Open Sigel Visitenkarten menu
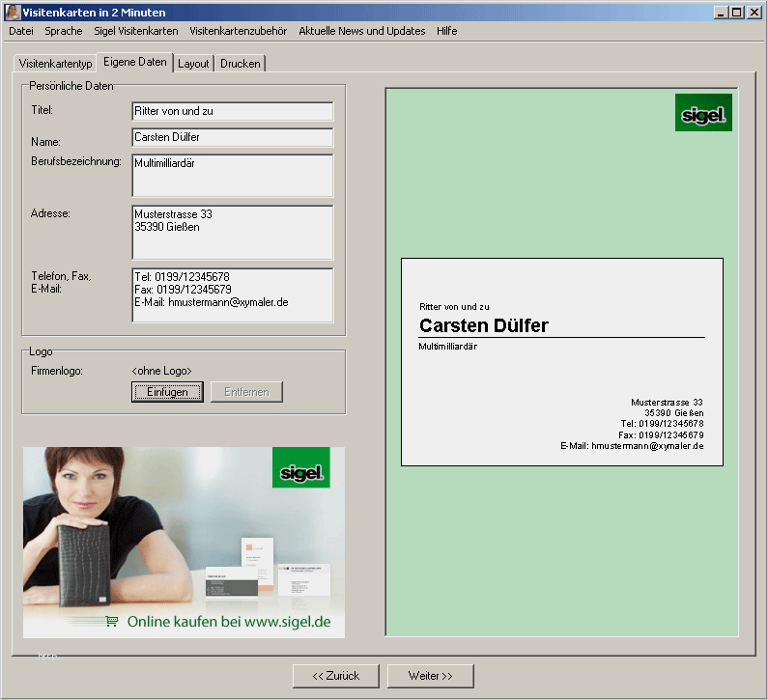Image resolution: width=768 pixels, height=700 pixels. pyautogui.click(x=136, y=31)
